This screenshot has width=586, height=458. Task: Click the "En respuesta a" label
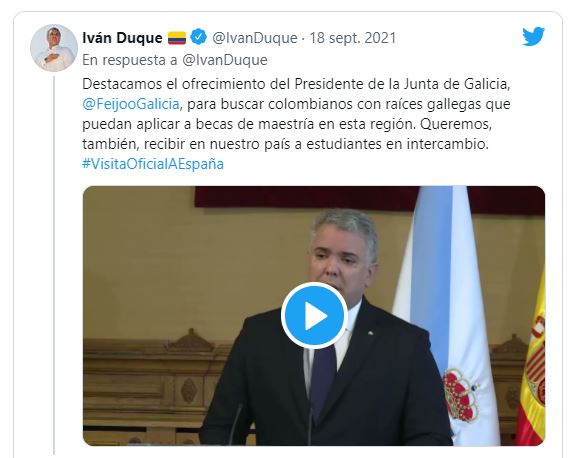(x=130, y=60)
